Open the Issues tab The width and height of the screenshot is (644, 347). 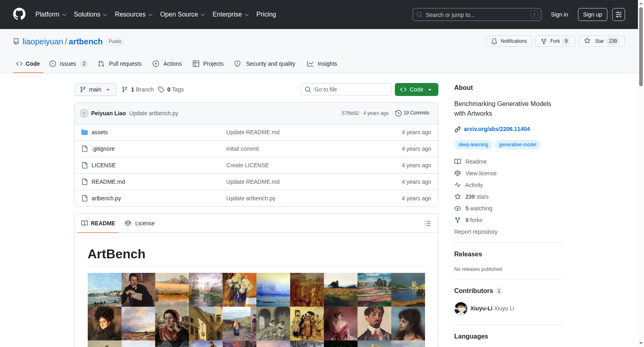(x=68, y=64)
